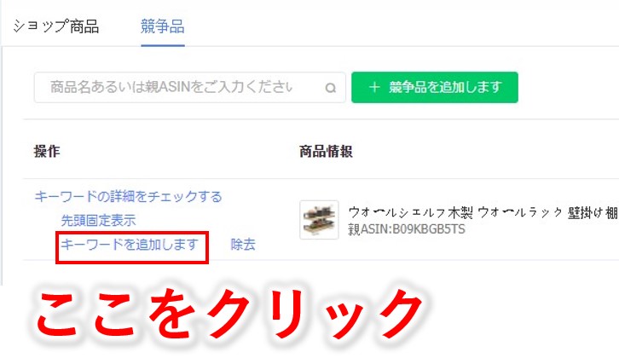Remove the product via 除去 link
The width and height of the screenshot is (619, 364).
243,245
